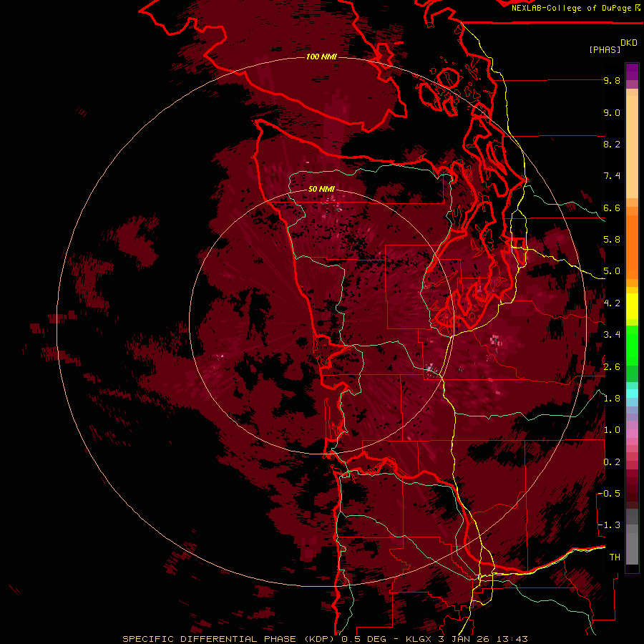Click the 9.0 legend value
The width and height of the screenshot is (644, 644).
point(612,112)
